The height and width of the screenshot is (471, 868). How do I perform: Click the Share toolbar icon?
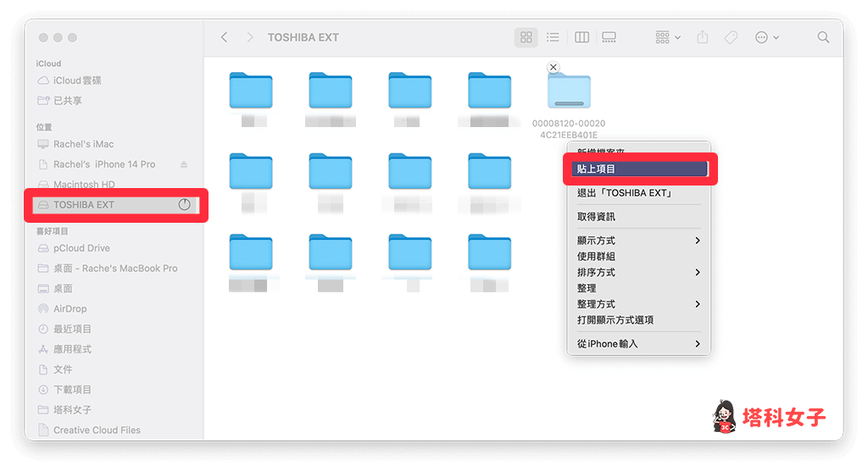point(703,37)
